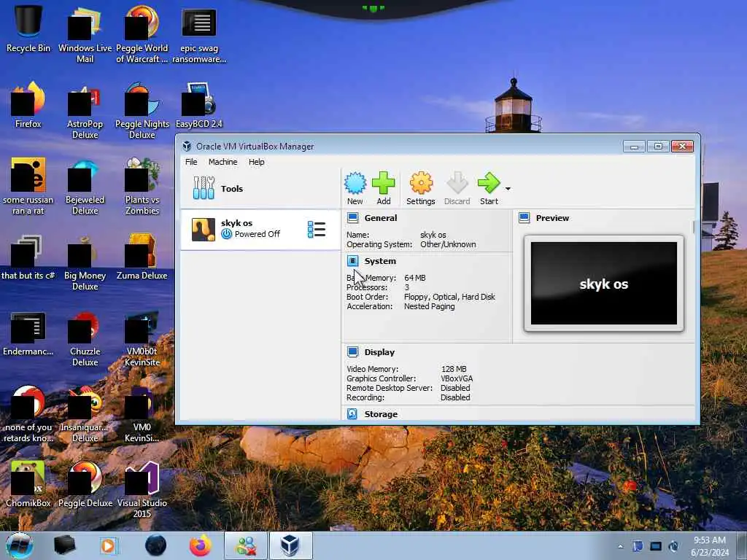Click the Display section screen icon
This screenshot has height=560, width=747.
point(352,352)
